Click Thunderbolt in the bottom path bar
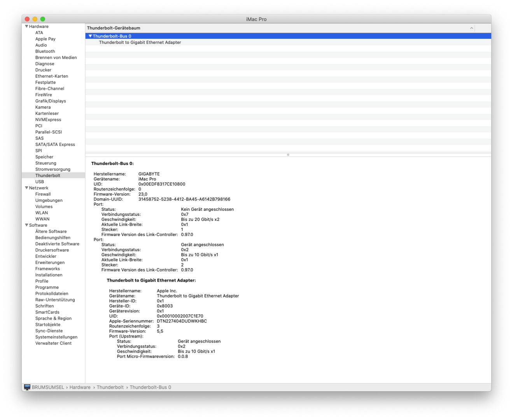Screen dimensions: 513x420 coord(110,387)
